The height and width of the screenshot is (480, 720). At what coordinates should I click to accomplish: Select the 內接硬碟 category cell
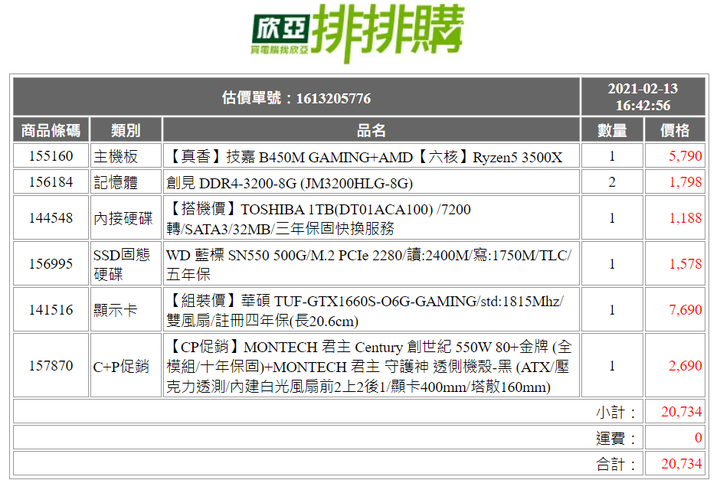126,218
